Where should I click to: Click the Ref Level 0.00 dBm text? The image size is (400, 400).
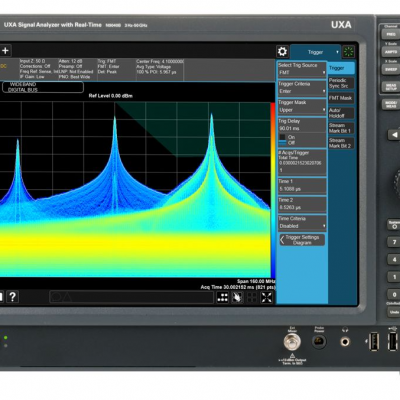point(111,96)
